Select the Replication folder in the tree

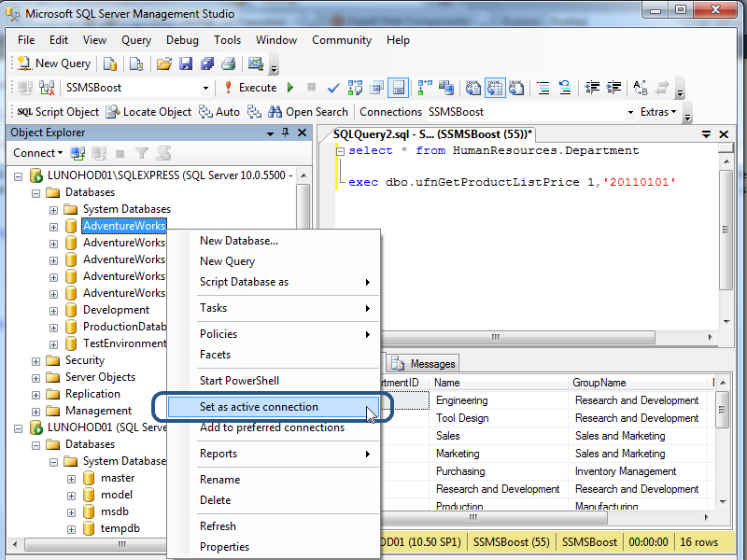click(92, 394)
